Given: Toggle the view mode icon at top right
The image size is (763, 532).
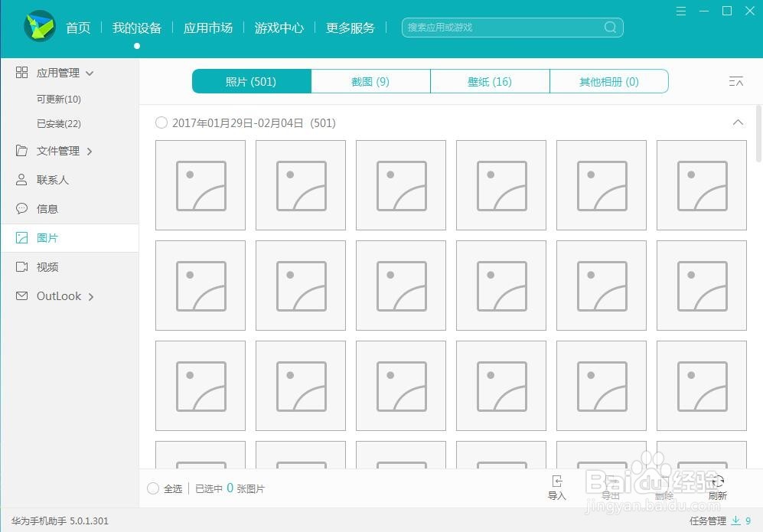Looking at the screenshot, I should (x=735, y=81).
